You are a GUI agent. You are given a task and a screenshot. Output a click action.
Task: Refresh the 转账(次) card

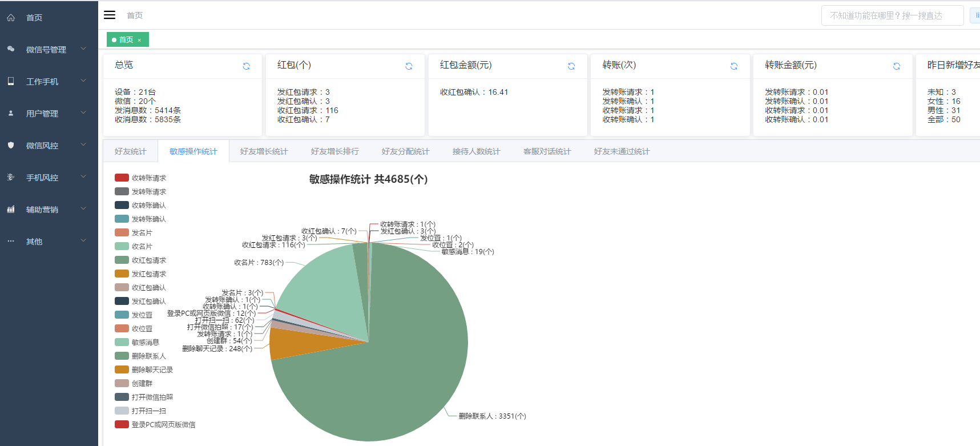[x=734, y=66]
